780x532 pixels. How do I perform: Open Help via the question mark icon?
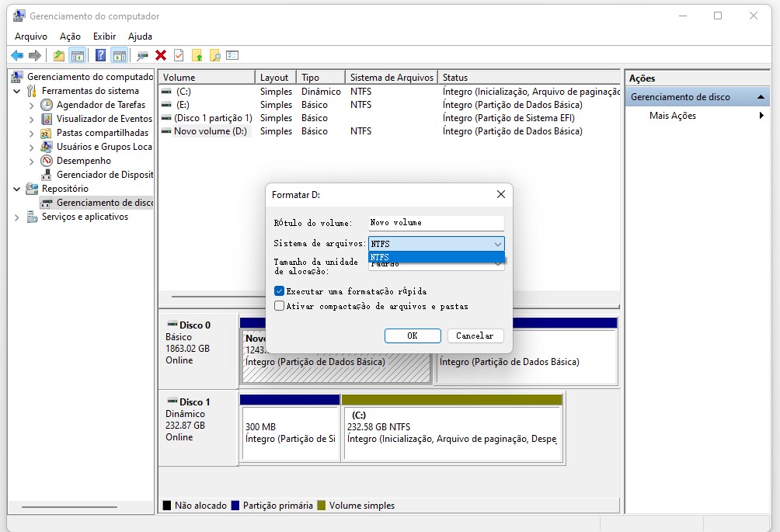[x=100, y=55]
